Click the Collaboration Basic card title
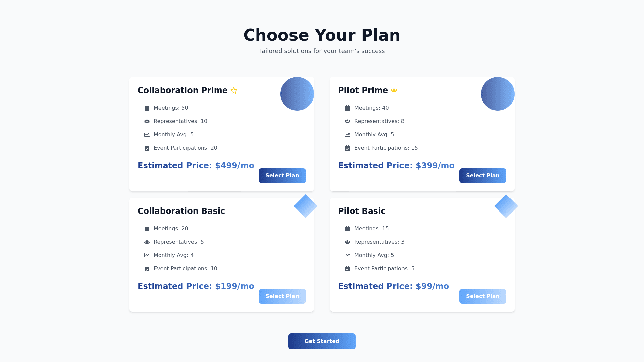Image resolution: width=644 pixels, height=362 pixels. coord(181,211)
